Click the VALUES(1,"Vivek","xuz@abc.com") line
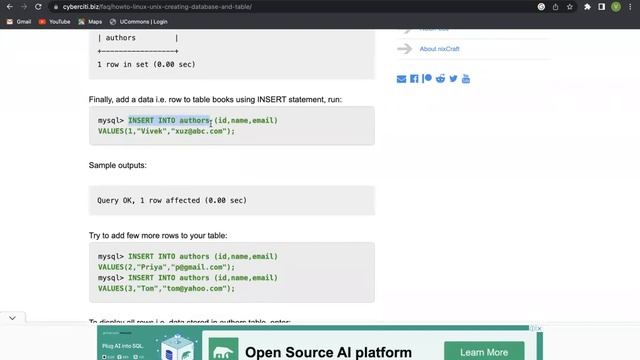Image resolution: width=640 pixels, height=360 pixels. pos(167,131)
